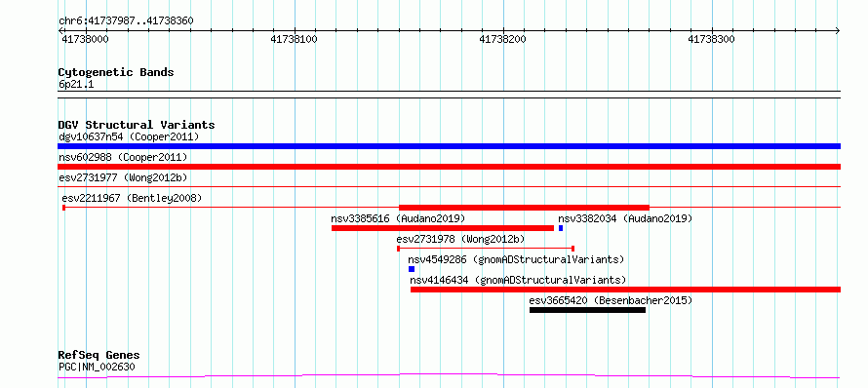Click the Cytogenetic Bands track title
The image size is (868, 388).
pyautogui.click(x=116, y=72)
